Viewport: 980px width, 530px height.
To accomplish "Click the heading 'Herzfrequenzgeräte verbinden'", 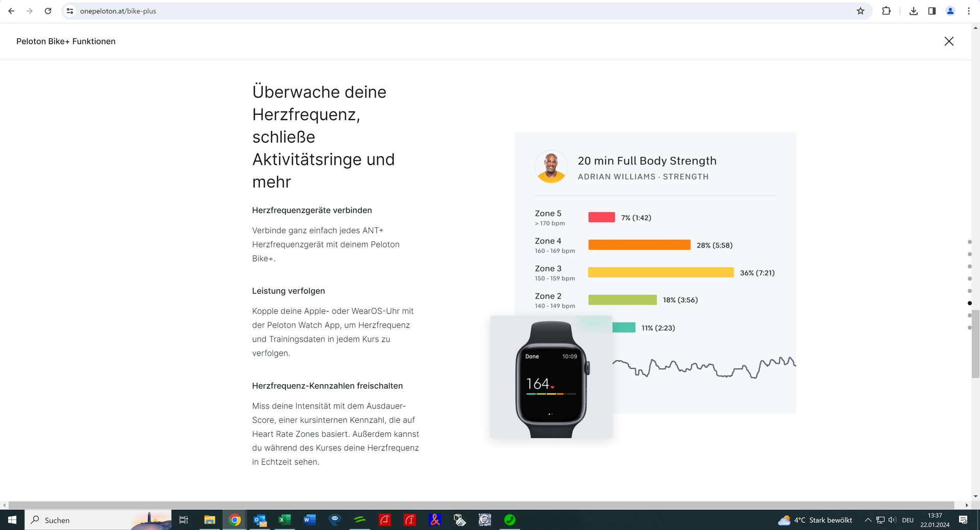I will click(x=312, y=210).
